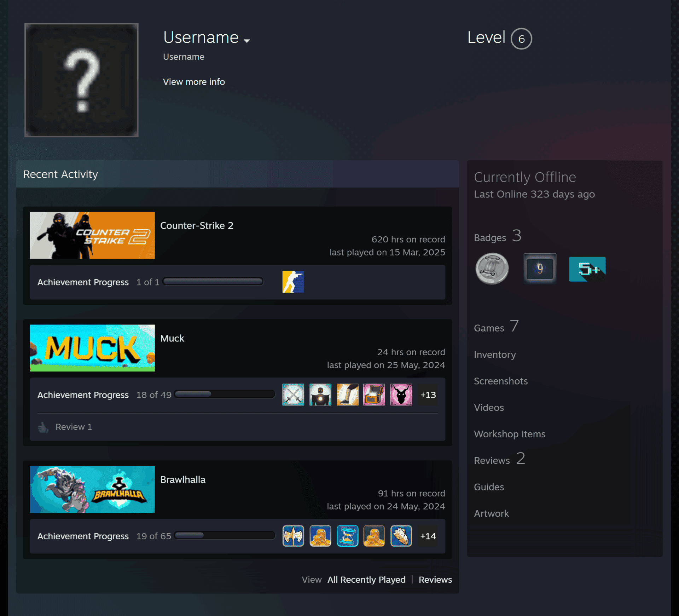Open the Reviews 2 sidebar link
The width and height of the screenshot is (679, 616).
499,459
